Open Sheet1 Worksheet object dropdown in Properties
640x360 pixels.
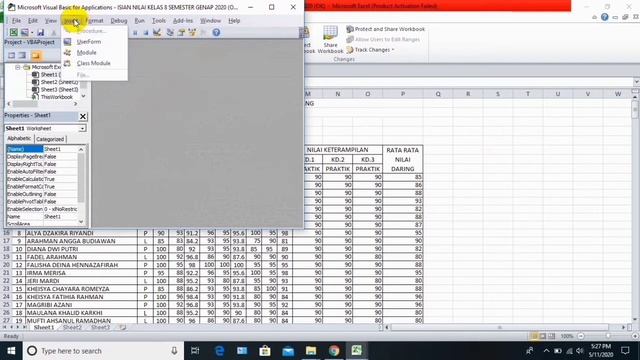(x=82, y=129)
